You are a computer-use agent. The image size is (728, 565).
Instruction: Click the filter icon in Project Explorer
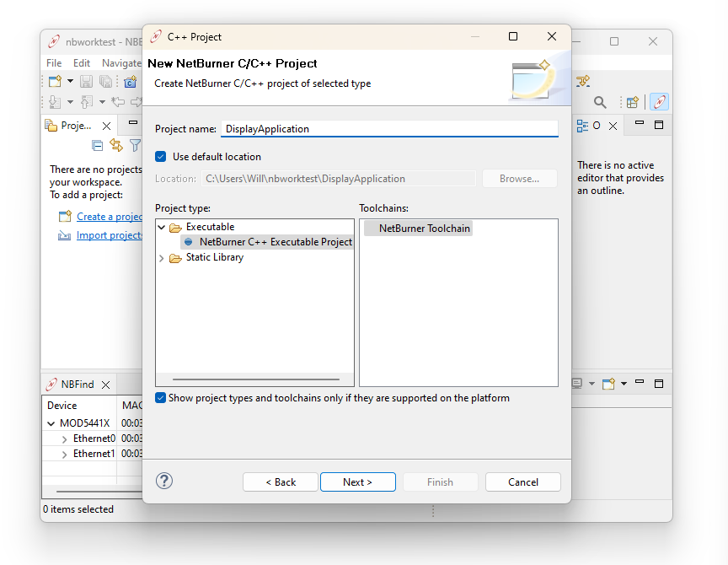click(x=135, y=145)
